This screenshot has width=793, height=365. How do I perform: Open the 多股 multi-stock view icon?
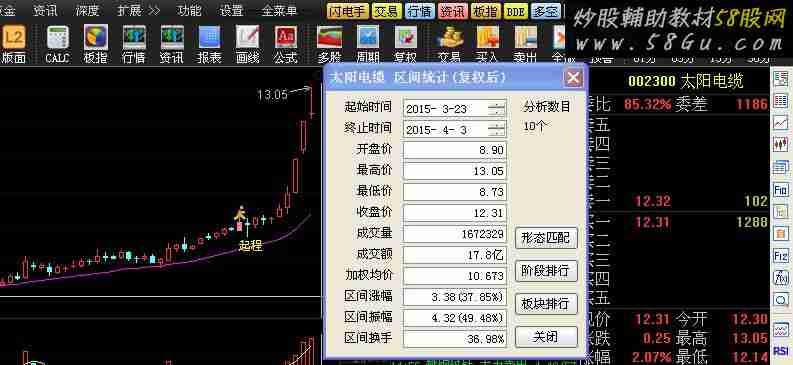tap(329, 44)
